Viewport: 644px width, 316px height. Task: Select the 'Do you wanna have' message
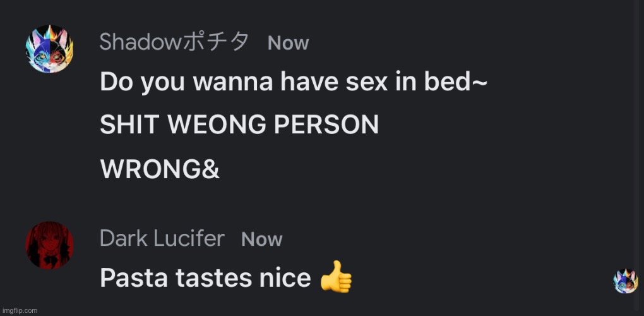point(293,82)
